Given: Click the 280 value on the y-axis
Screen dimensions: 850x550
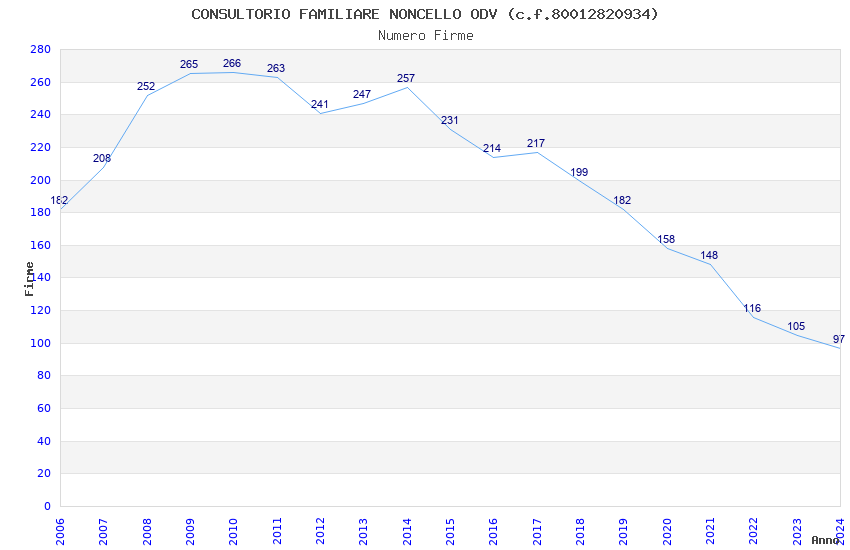Looking at the screenshot, I should pos(41,49).
